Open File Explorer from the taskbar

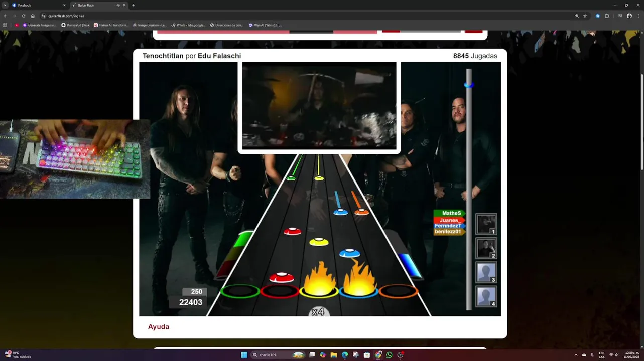tap(334, 355)
